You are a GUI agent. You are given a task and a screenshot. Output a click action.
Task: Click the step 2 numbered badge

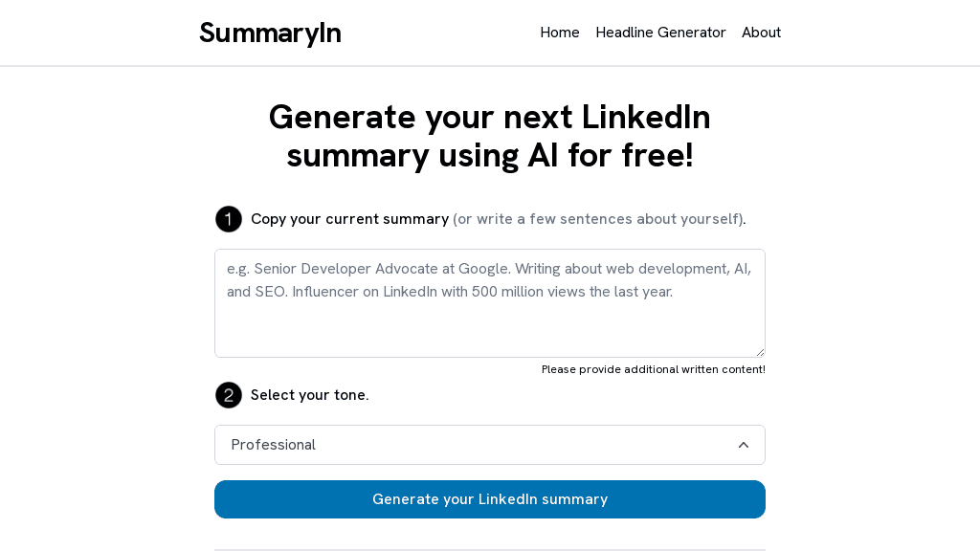(229, 395)
